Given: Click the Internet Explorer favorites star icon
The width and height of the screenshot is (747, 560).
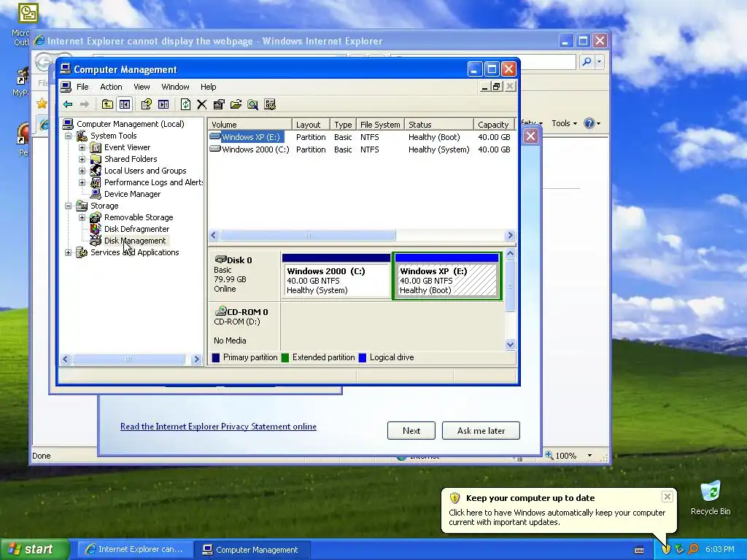Looking at the screenshot, I should tap(42, 104).
